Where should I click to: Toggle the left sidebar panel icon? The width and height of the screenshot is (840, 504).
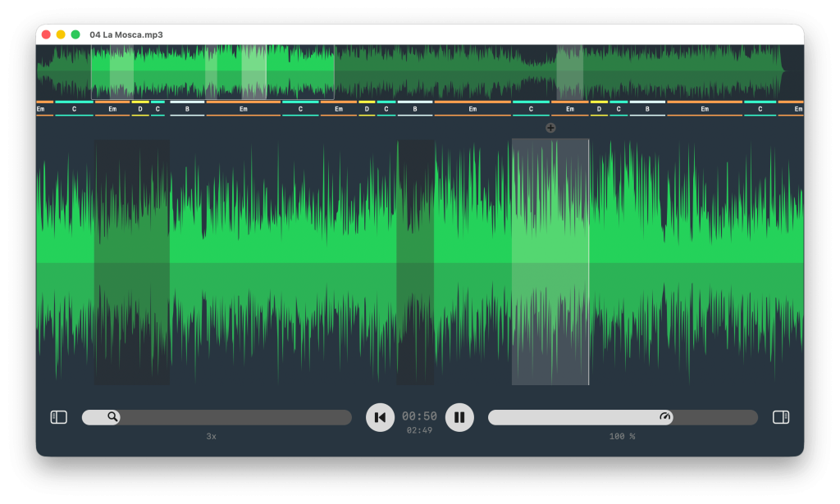(x=57, y=416)
